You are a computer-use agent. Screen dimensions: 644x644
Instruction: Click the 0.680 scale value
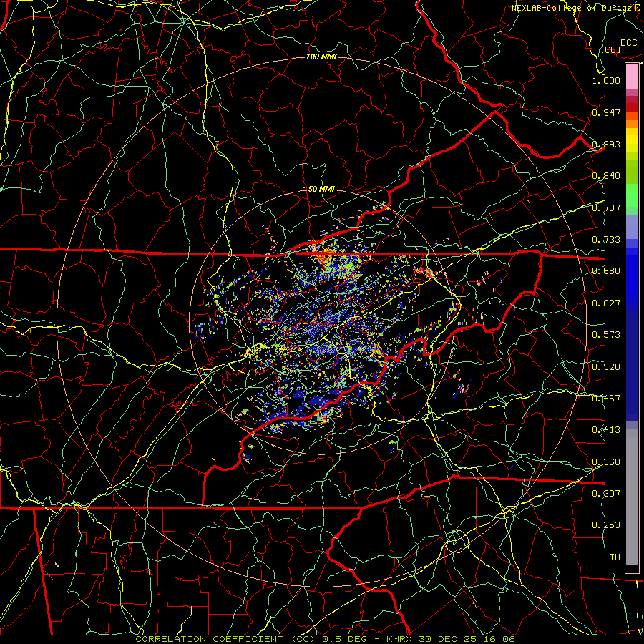[x=606, y=271]
